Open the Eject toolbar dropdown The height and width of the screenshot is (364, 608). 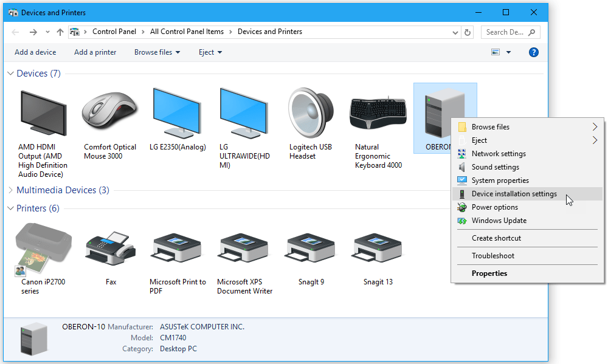point(210,52)
